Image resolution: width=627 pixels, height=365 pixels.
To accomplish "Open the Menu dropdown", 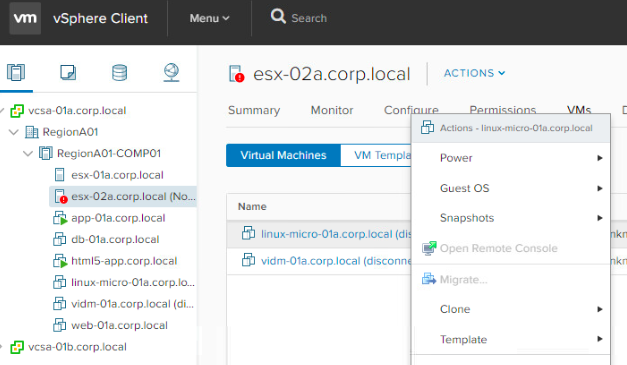I will pos(209,18).
